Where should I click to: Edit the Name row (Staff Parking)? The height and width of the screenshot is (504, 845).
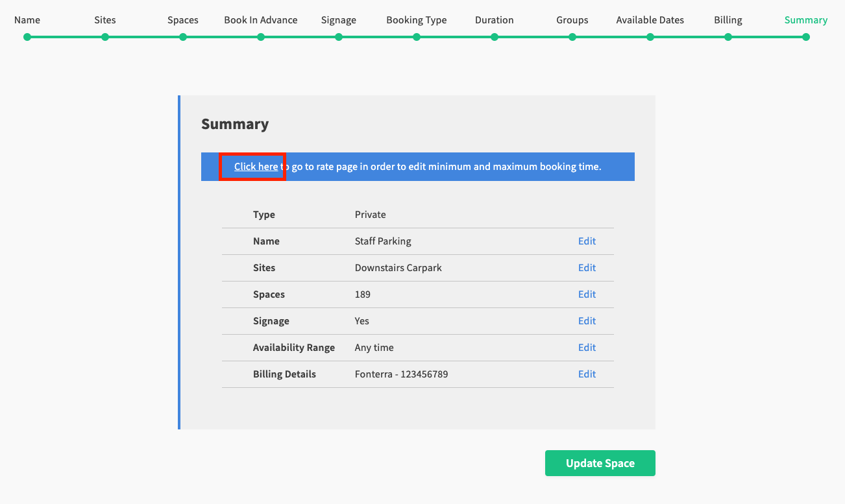point(587,241)
